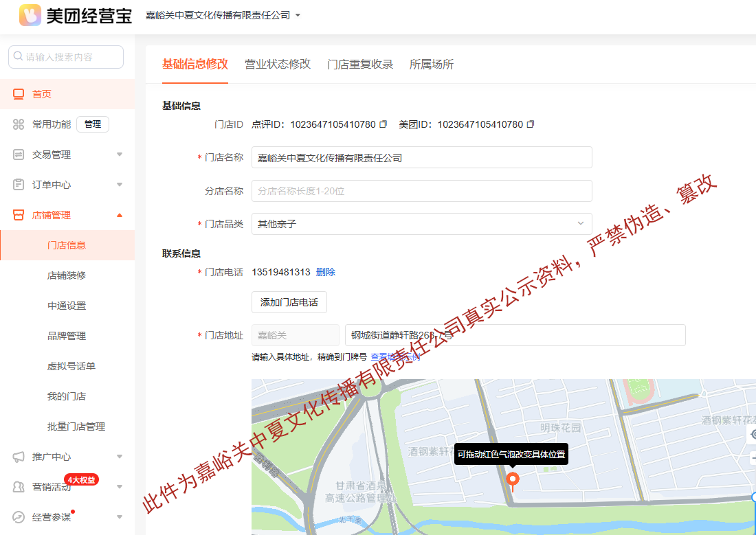
Task: Switch to 门店重复收录 tab
Action: [360, 64]
